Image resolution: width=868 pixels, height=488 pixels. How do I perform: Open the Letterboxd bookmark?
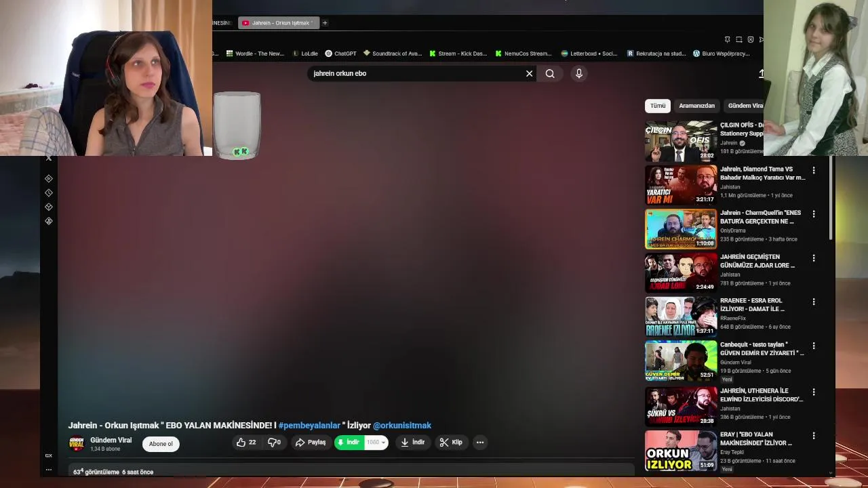pyautogui.click(x=589, y=54)
